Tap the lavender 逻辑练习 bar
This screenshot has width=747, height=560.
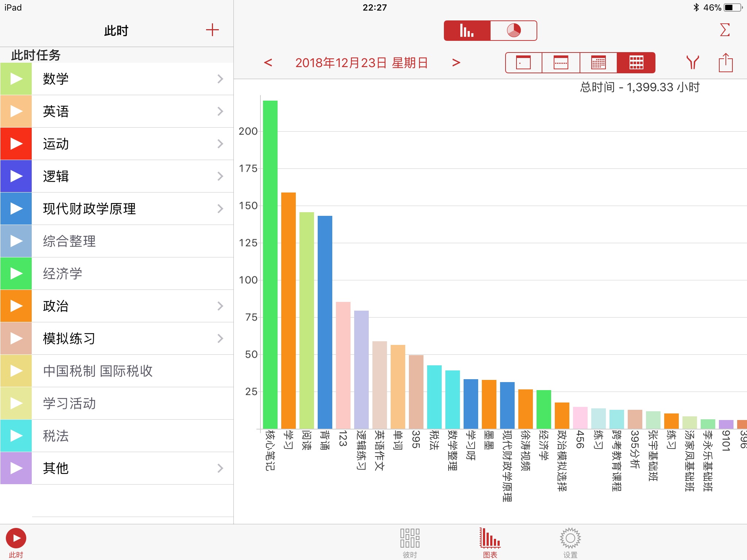pos(361,369)
